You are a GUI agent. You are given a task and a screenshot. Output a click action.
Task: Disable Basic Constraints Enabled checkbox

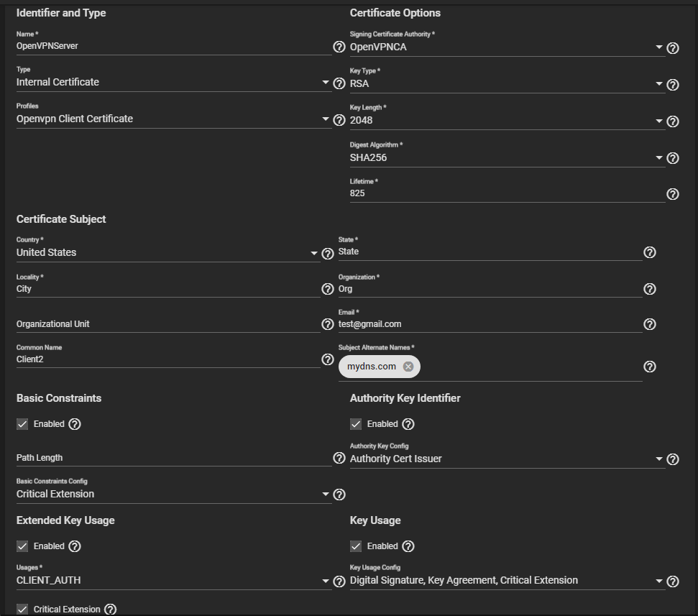point(22,424)
